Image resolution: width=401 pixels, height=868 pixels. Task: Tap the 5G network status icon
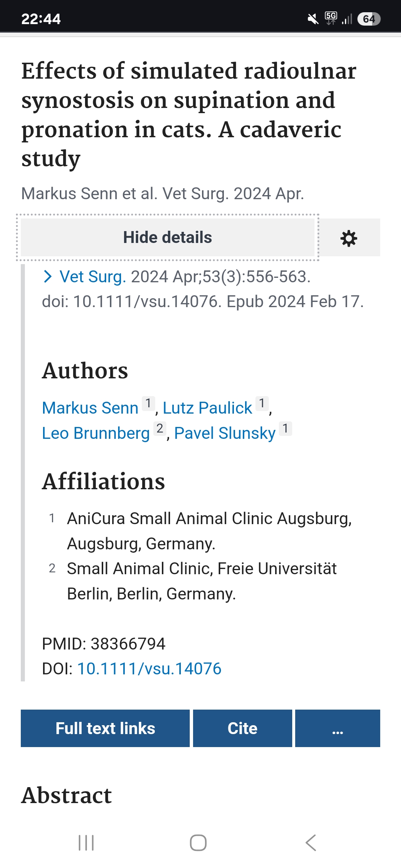point(331,18)
